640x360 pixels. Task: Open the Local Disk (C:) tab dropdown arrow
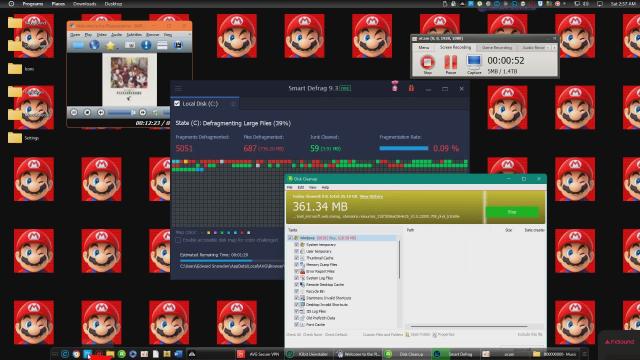point(233,104)
